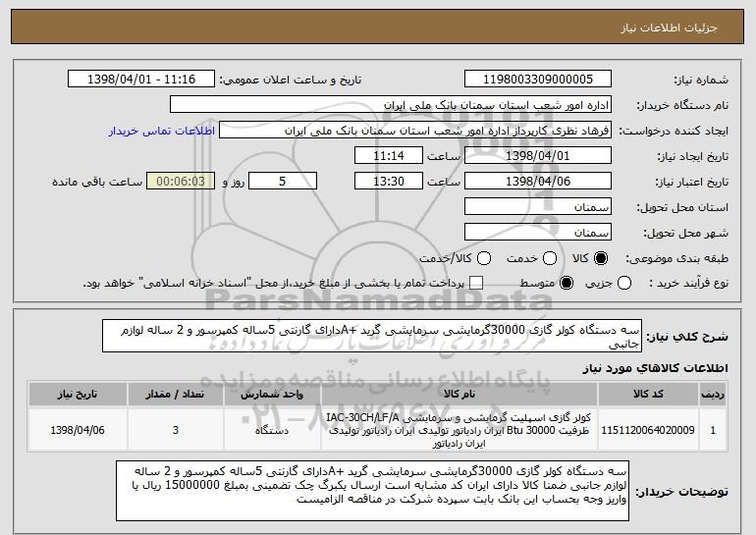Screen dimensions: 756x535
Task: Click the product name cell IAC-30CH/LF/A
Action: coord(459,430)
